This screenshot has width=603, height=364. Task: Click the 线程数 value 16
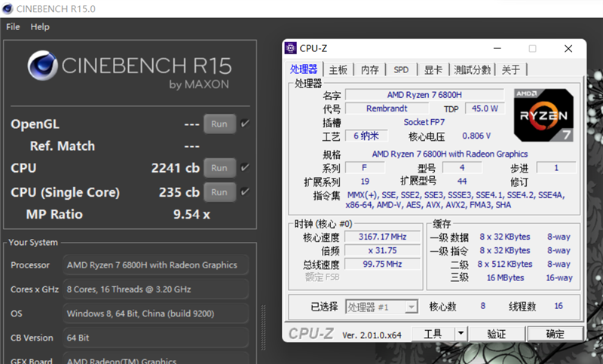[559, 306]
